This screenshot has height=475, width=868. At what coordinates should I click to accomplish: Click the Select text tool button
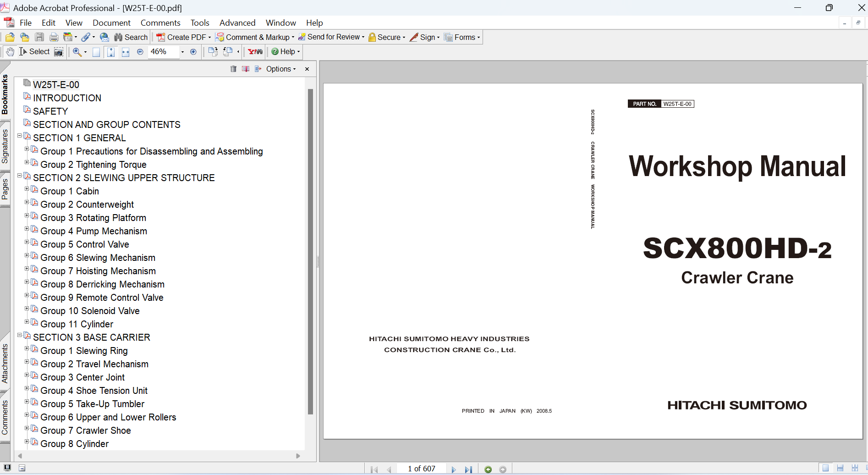[x=34, y=52]
